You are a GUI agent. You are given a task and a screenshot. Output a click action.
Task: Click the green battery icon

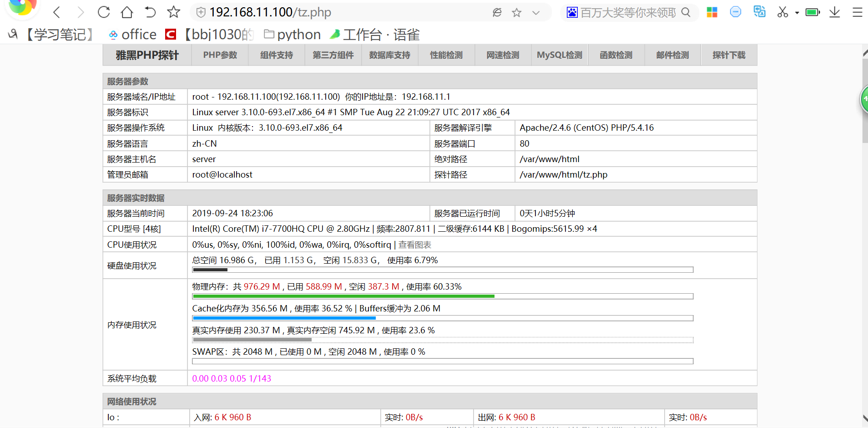coord(812,12)
